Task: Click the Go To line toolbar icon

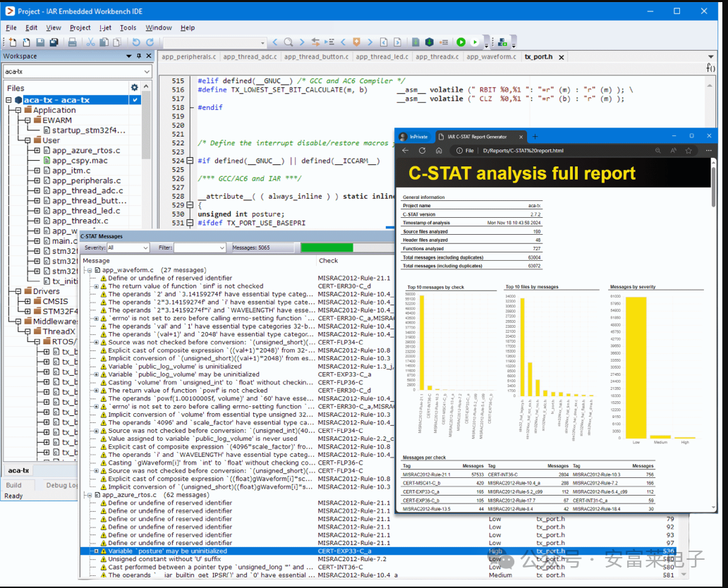Action: click(329, 42)
